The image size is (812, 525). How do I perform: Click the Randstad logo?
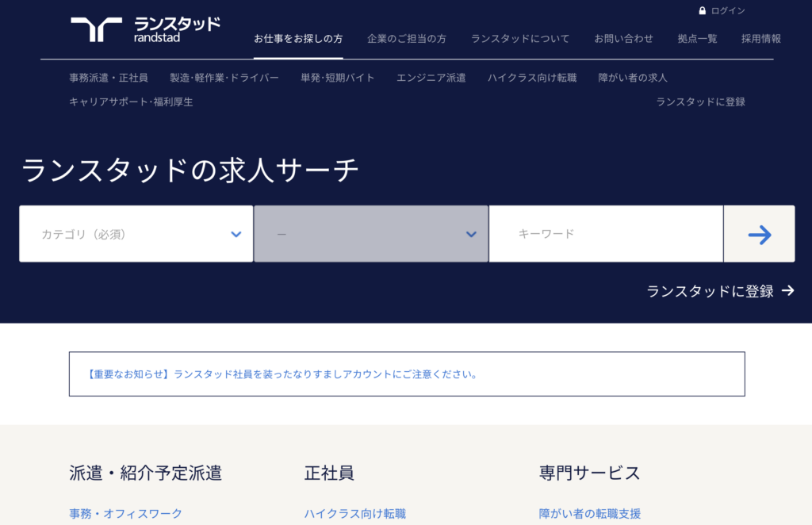[145, 29]
